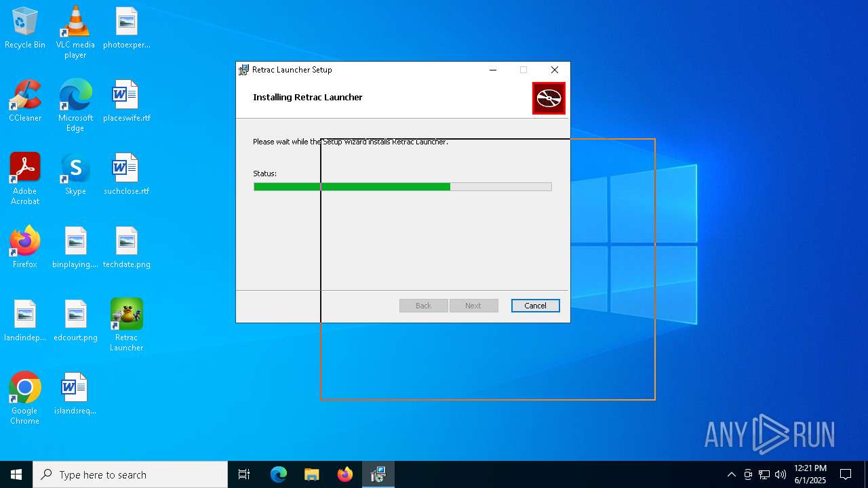Click the taskbar search box
Image resolution: width=868 pixels, height=488 pixels.
click(x=130, y=474)
